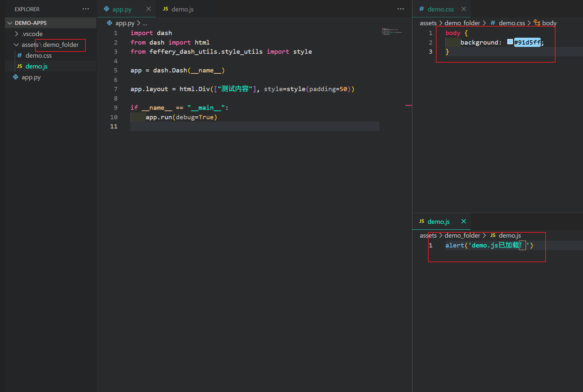Click the JS icon next to demo.js in Explorer
The height and width of the screenshot is (392, 583).
(x=19, y=66)
